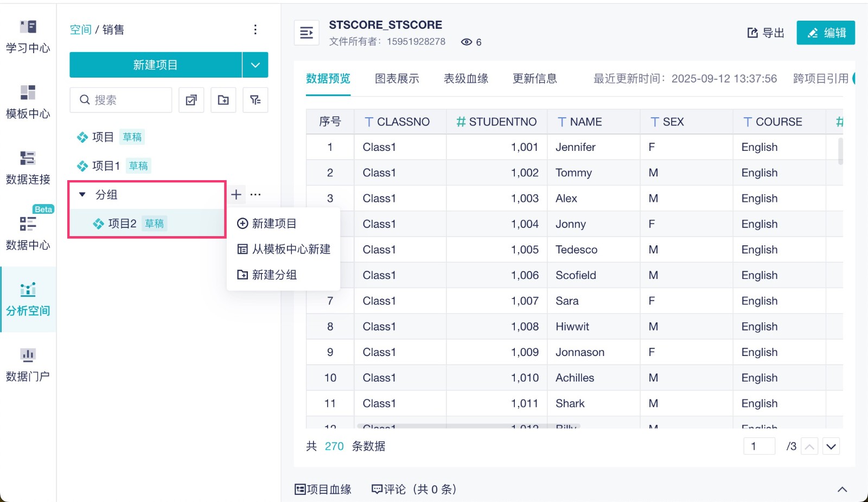The width and height of the screenshot is (868, 502).
Task: Click the plus icon next to 分组
Action: click(236, 194)
